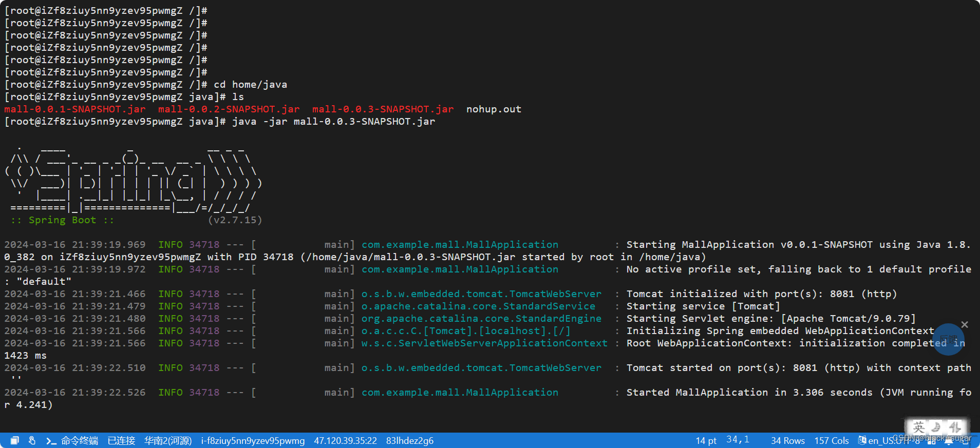The width and height of the screenshot is (980, 448).
Task: Click the language translate icon before en_US
Action: (862, 440)
